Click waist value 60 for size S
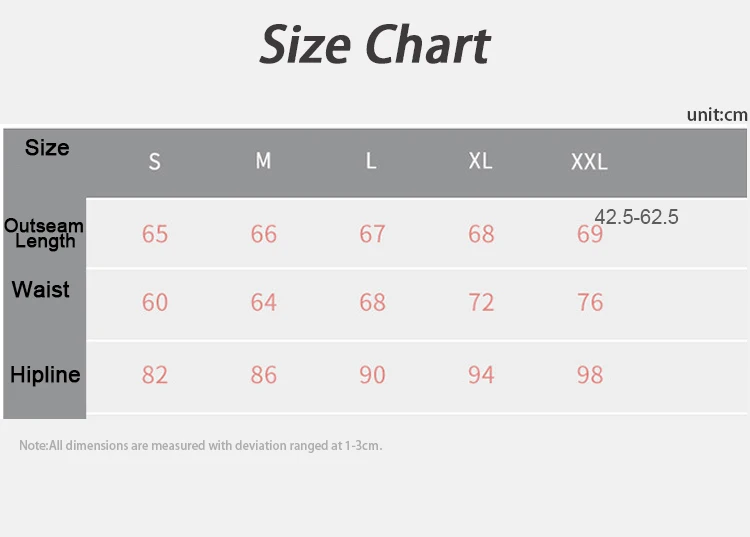The width and height of the screenshot is (750, 537). [x=155, y=302]
